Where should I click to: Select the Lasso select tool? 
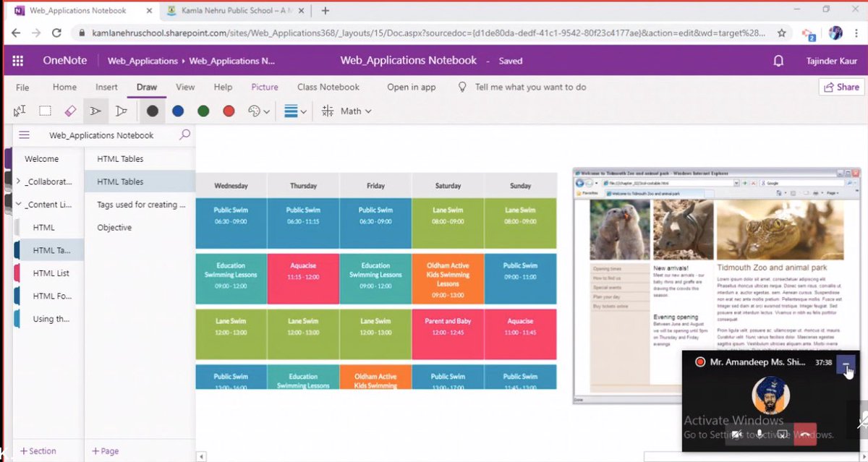[45, 111]
